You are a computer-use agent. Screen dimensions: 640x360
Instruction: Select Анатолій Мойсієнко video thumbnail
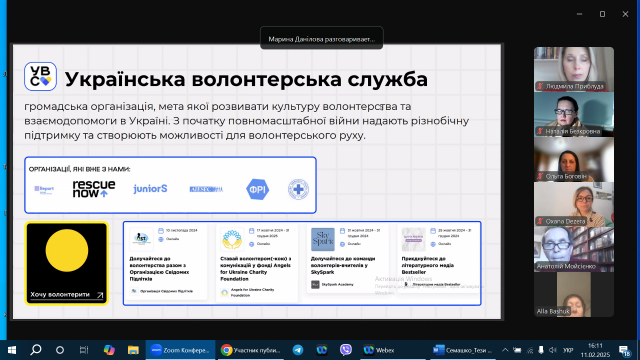click(x=573, y=249)
